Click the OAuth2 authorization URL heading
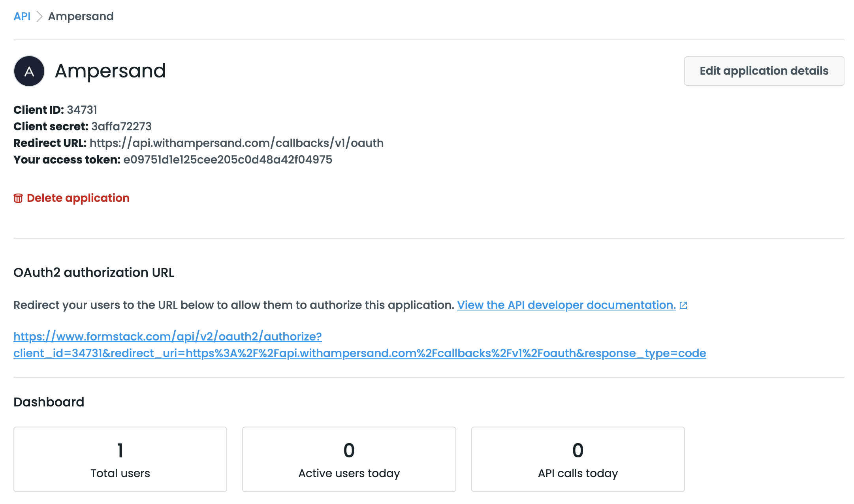Viewport: 854px width, 504px height. [x=94, y=273]
